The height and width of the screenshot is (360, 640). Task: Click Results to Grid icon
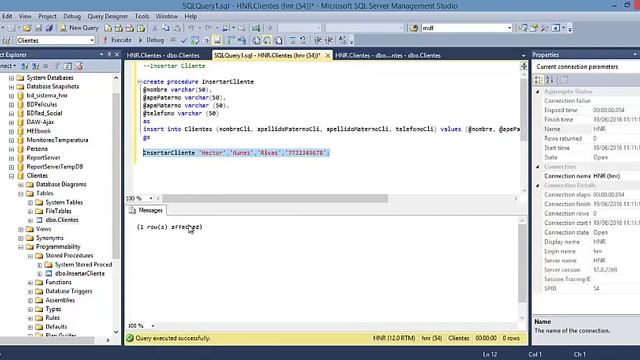pyautogui.click(x=267, y=40)
